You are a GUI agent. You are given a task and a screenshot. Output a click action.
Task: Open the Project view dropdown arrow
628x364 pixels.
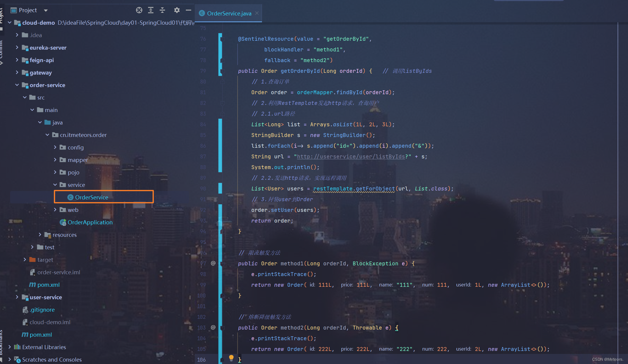pos(46,10)
